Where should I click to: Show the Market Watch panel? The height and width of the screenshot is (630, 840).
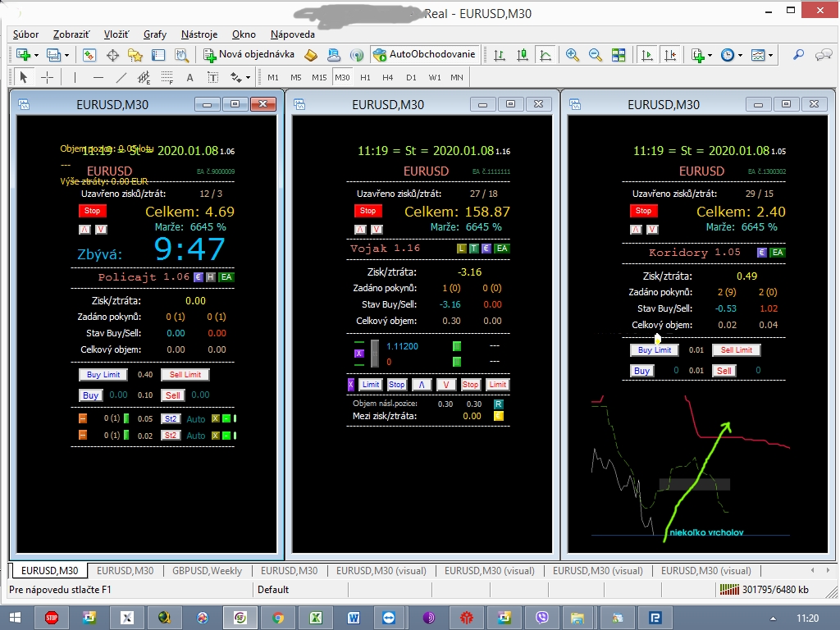pyautogui.click(x=89, y=55)
